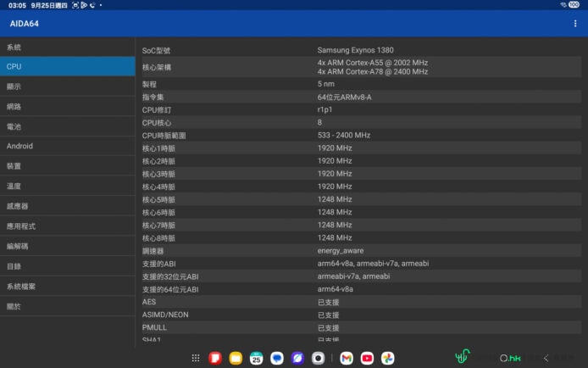Tap the back navigation arrow
Image resolution: width=588 pixels, height=368 pixels.
point(546,359)
